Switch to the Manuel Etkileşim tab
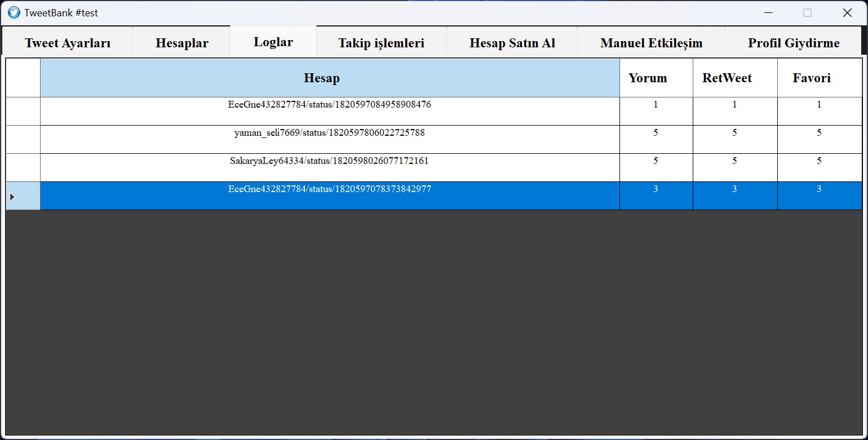Screen dimensions: 868x440 pyautogui.click(x=652, y=43)
